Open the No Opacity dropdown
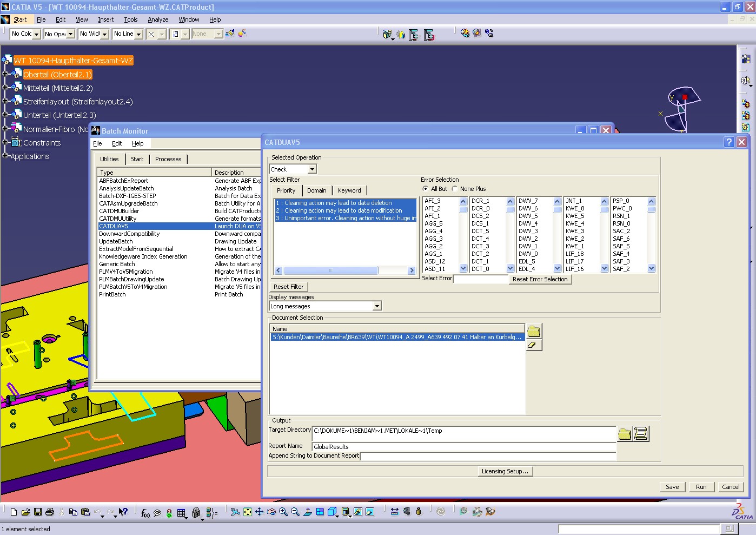756x535 pixels. (70, 34)
